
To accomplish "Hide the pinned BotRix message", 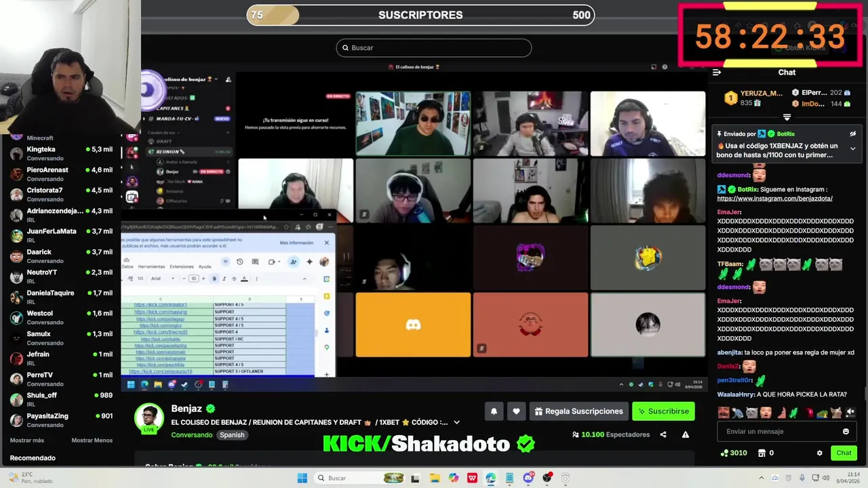I will click(852, 134).
